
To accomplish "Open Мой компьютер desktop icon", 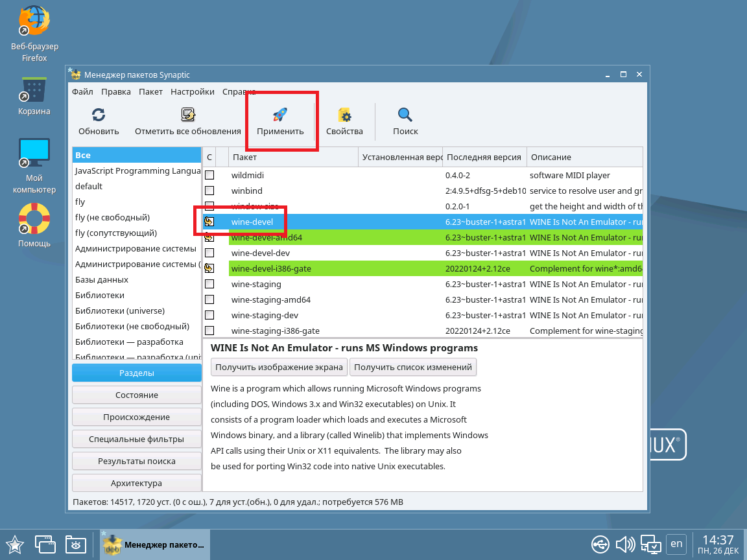I will pyautogui.click(x=34, y=152).
